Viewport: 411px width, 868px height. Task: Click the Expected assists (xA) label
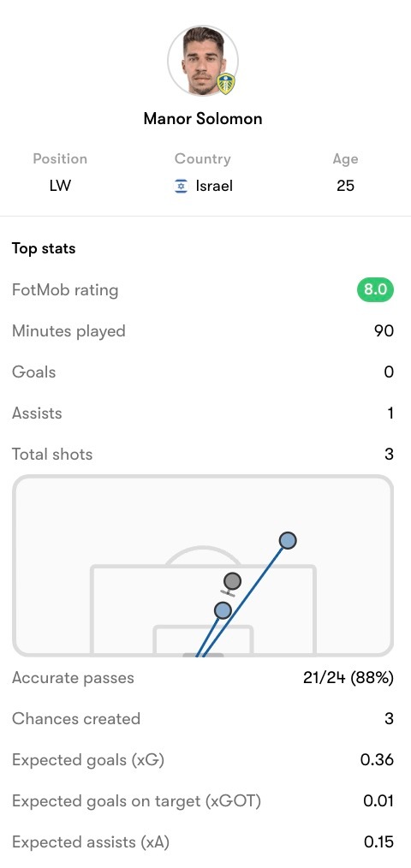(x=91, y=842)
